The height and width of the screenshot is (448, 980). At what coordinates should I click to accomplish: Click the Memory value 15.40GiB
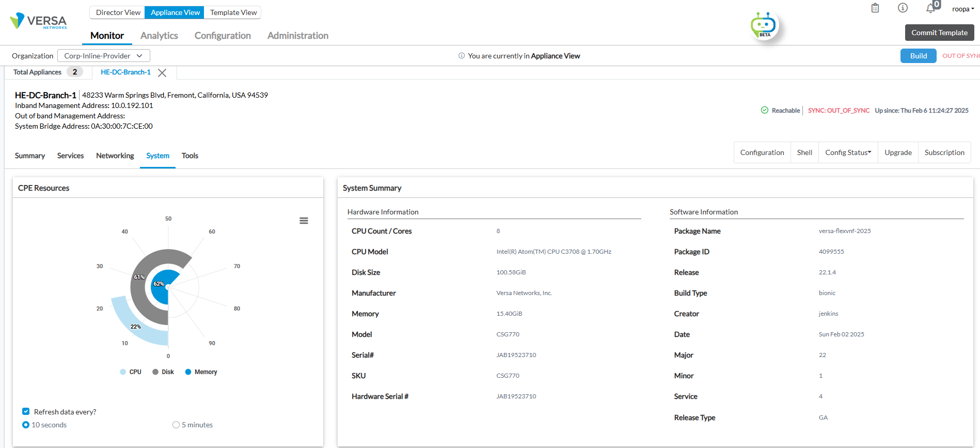[x=509, y=314]
